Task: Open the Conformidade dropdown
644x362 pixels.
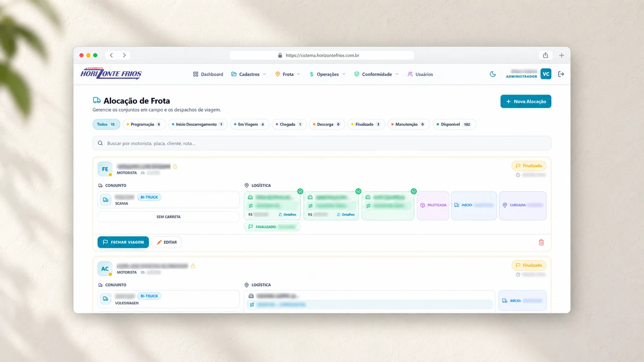Action: click(376, 74)
